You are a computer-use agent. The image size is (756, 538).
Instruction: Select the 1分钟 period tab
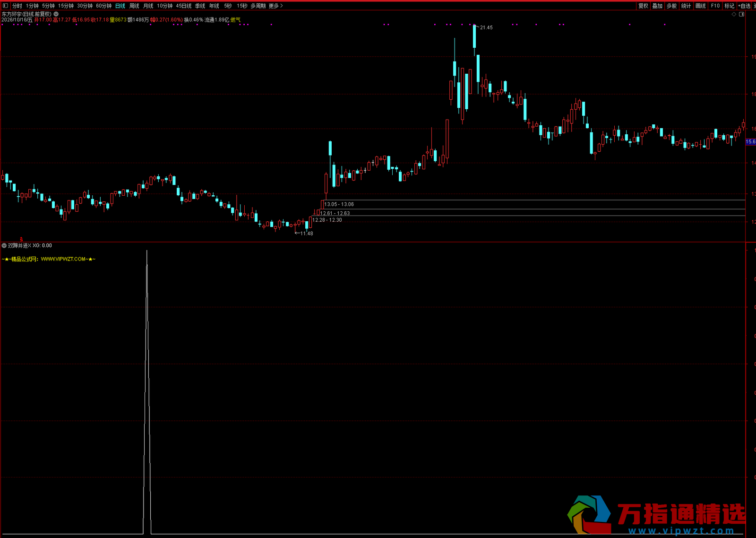32,6
